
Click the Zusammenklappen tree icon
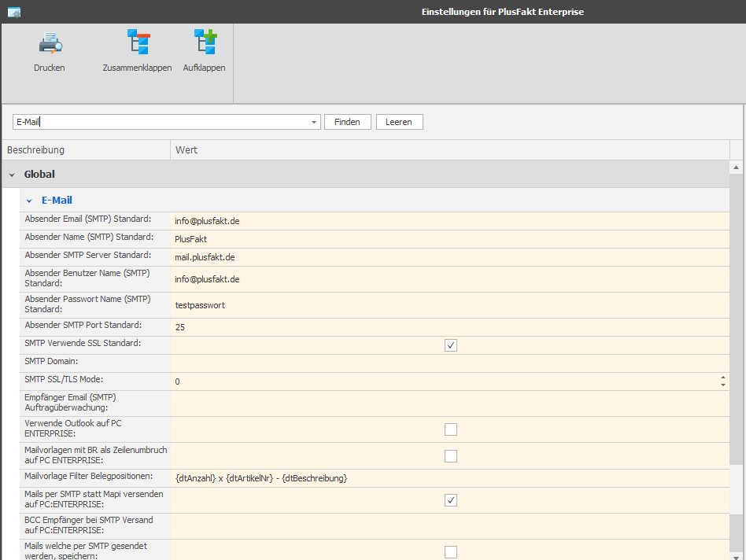point(138,42)
